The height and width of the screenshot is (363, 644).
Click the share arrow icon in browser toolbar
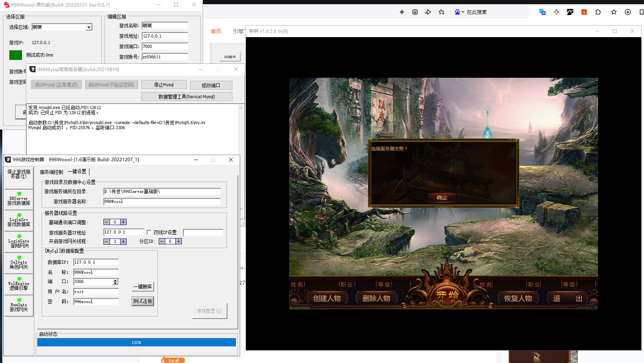point(428,12)
